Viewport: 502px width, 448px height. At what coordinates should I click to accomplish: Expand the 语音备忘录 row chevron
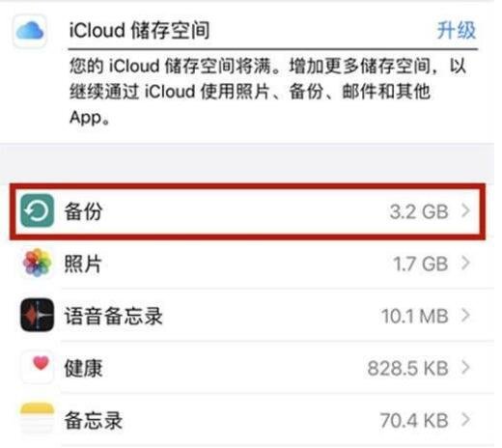465,316
